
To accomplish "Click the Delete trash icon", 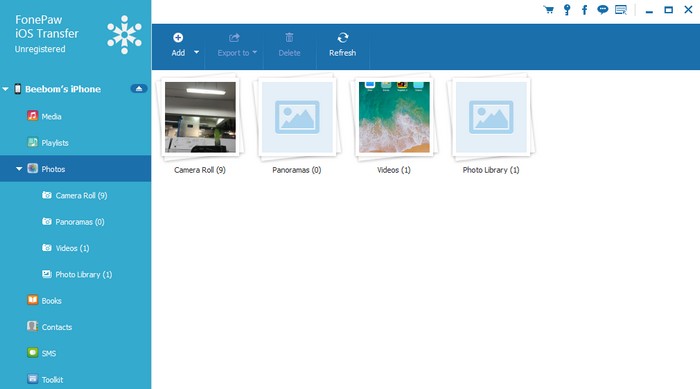I will click(x=289, y=38).
